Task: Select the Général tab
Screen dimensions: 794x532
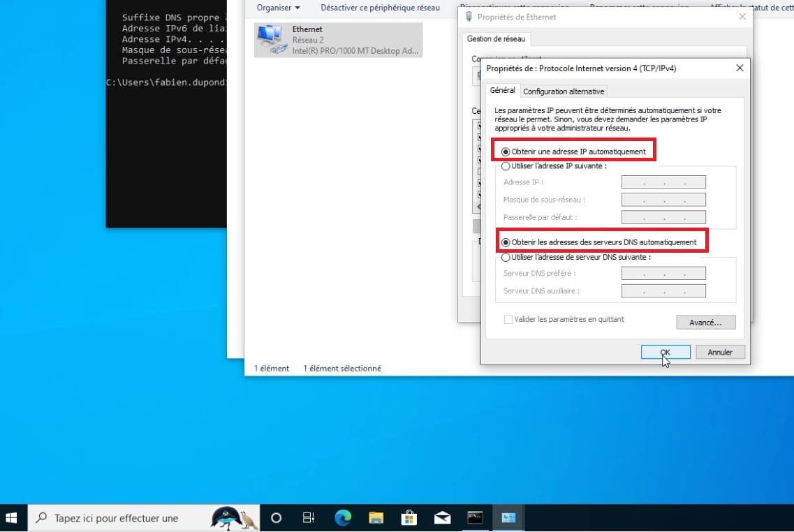Action: pos(502,90)
